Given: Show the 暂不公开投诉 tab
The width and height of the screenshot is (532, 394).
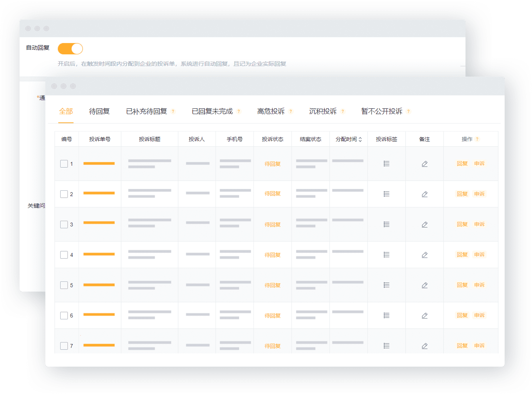Looking at the screenshot, I should tap(382, 111).
